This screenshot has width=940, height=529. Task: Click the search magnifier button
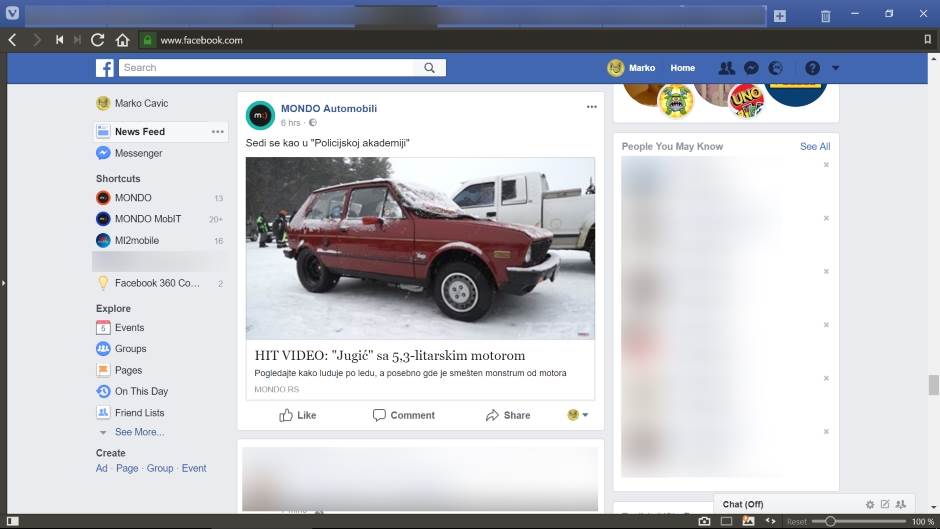[x=429, y=68]
